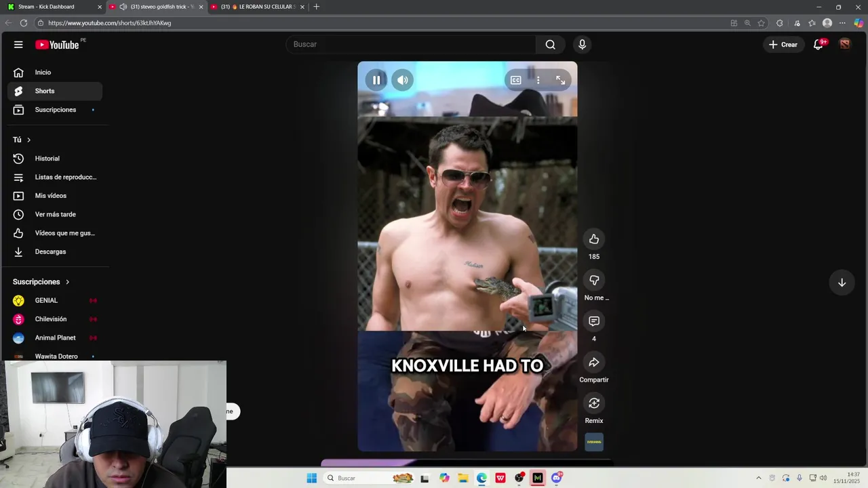Image resolution: width=868 pixels, height=488 pixels.
Task: Open File Explorer from the taskbar
Action: pos(463,478)
